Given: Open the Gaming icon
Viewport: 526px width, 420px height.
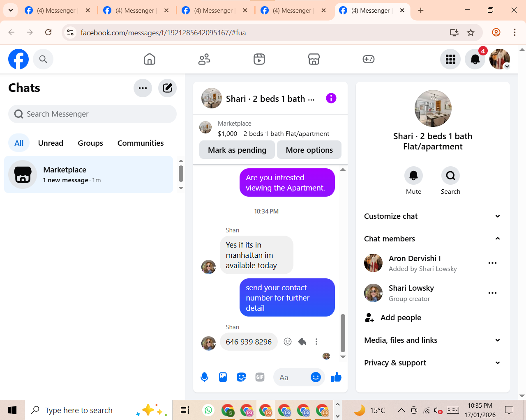Looking at the screenshot, I should pyautogui.click(x=369, y=59).
